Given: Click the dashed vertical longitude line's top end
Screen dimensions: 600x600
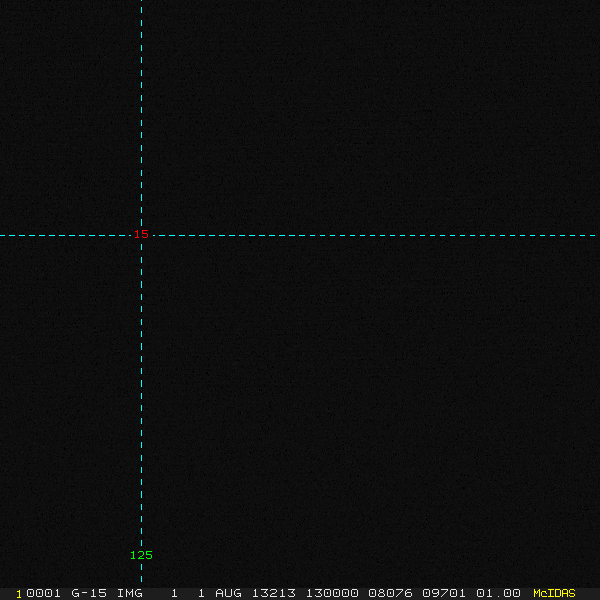Looking at the screenshot, I should tap(141, 5).
